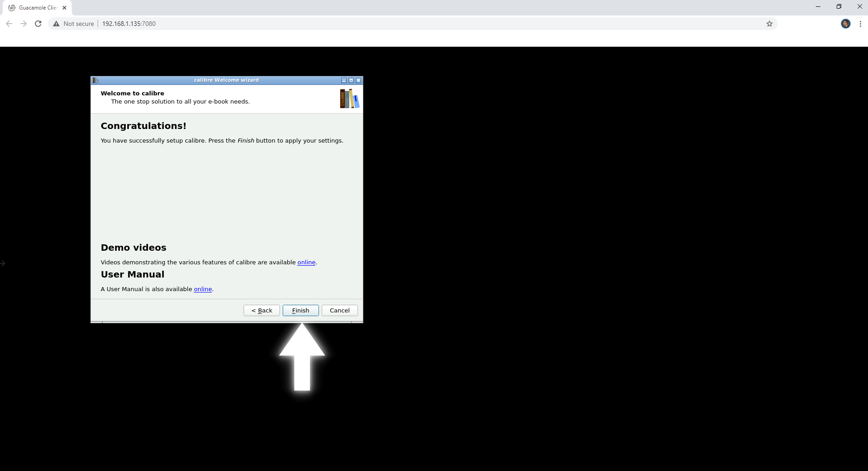Image resolution: width=868 pixels, height=471 pixels.
Task: Click the Congratulations! heading text
Action: point(143,126)
